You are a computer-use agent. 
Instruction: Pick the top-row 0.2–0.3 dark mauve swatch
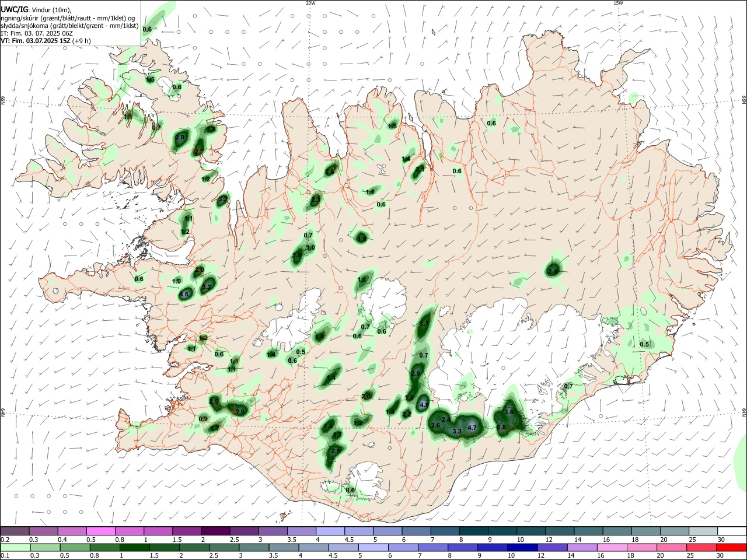click(15, 531)
